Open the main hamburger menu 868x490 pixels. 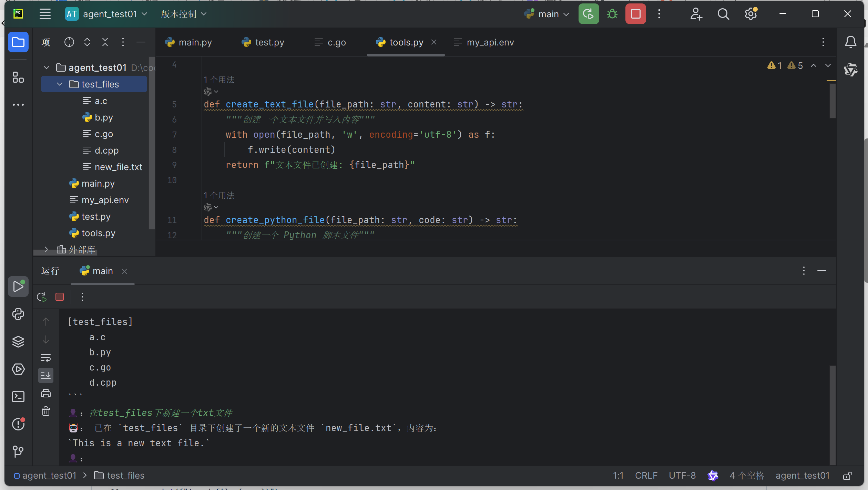pos(45,14)
